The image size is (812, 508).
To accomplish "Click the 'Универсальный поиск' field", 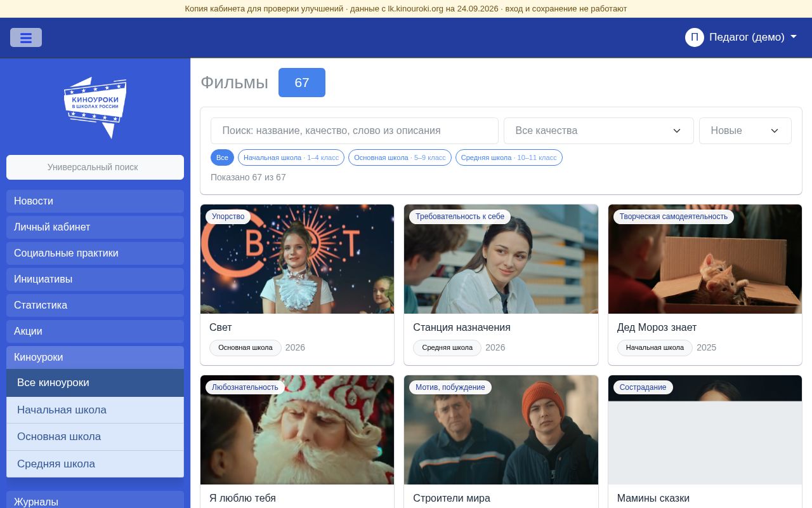I will click(x=95, y=168).
